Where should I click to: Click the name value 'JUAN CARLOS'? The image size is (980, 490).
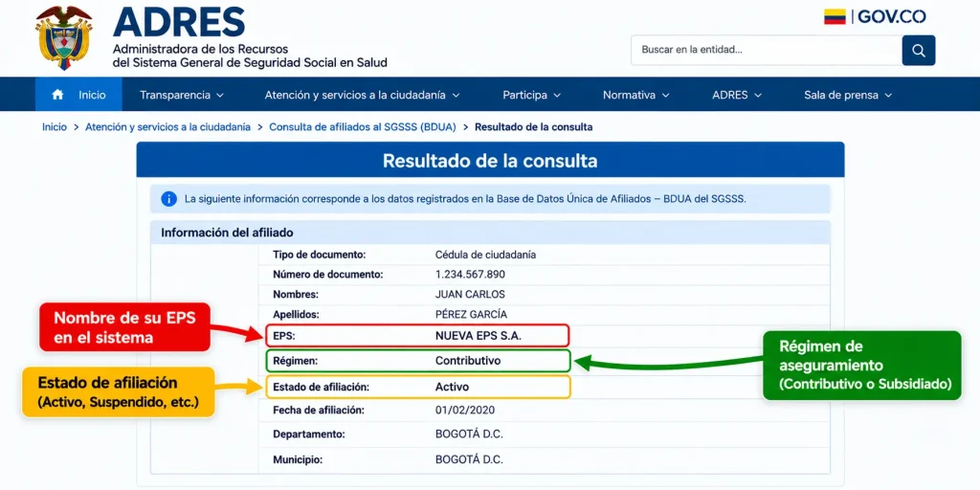click(x=470, y=295)
